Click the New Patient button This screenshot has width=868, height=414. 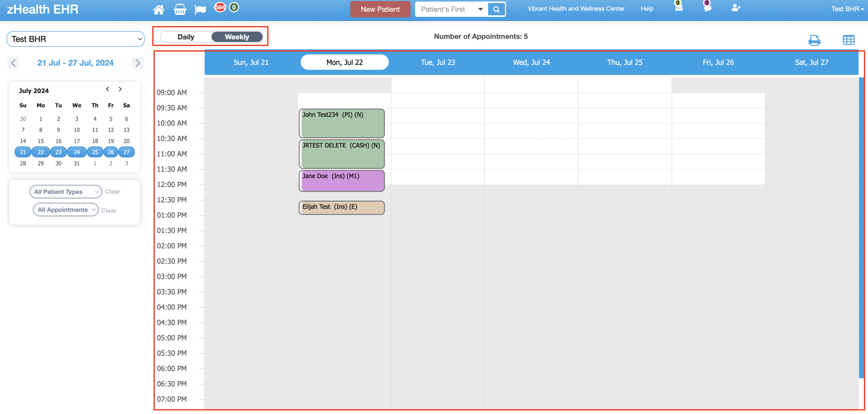point(380,9)
